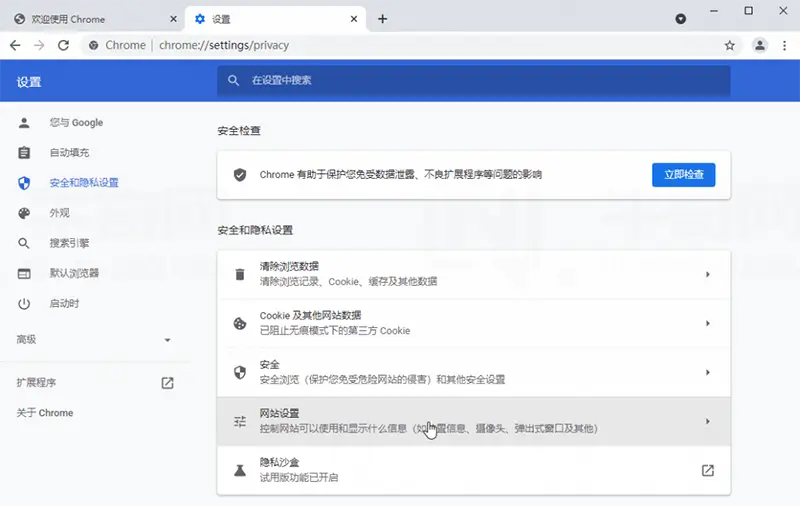Click the tab search dropdown icon in title bar
The width and height of the screenshot is (800, 506).
click(681, 19)
